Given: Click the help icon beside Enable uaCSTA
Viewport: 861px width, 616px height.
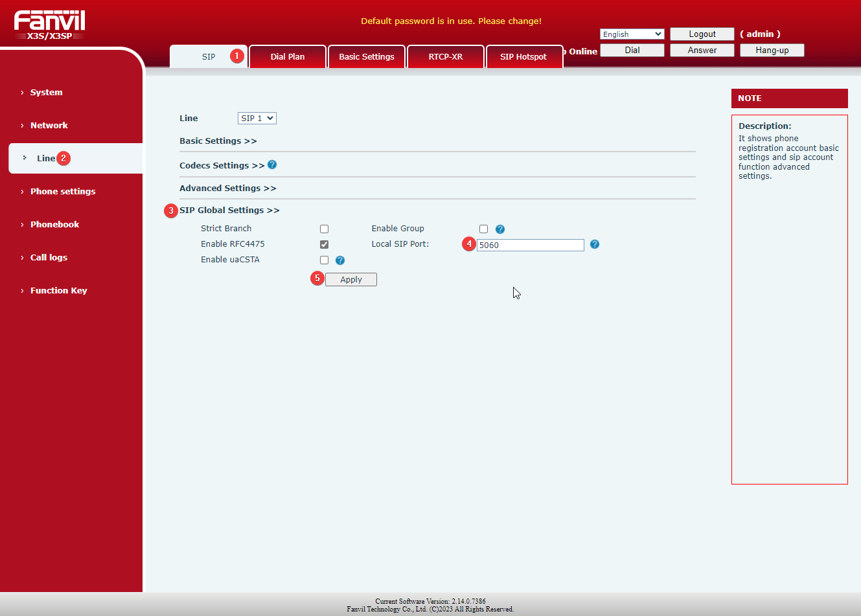Looking at the screenshot, I should coord(340,260).
